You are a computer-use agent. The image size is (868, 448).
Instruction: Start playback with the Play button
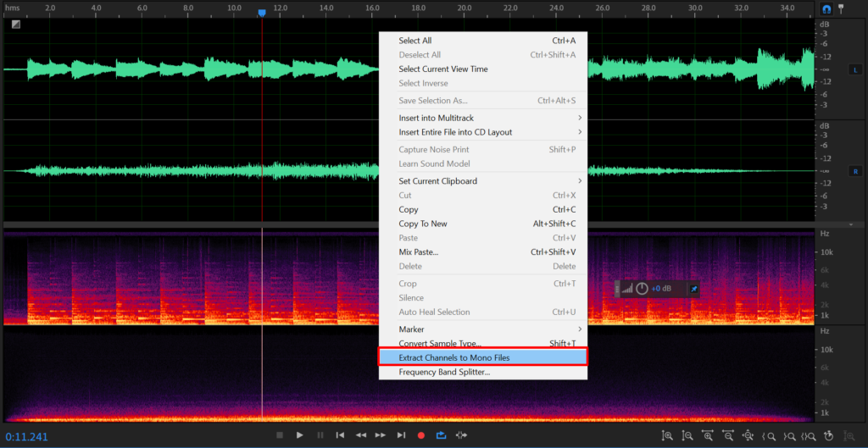pos(299,435)
